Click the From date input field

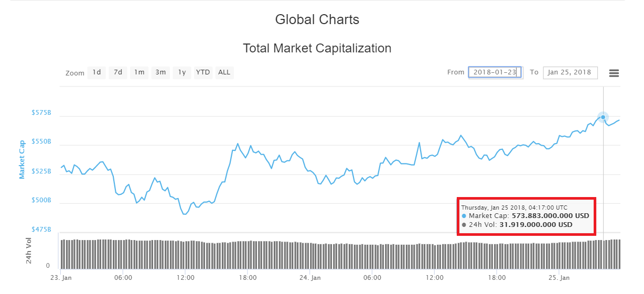click(x=495, y=72)
